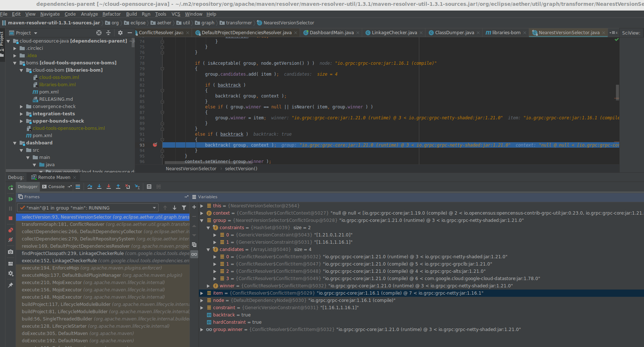This screenshot has width=644, height=347.
Task: Mute breakpoints using the crossed-out breakpoint icon
Action: pos(11,239)
